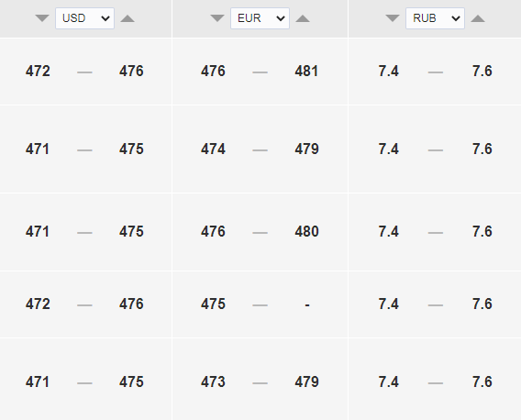The width and height of the screenshot is (521, 420).
Task: Sort USD column ascending with up arrow
Action: 127,18
